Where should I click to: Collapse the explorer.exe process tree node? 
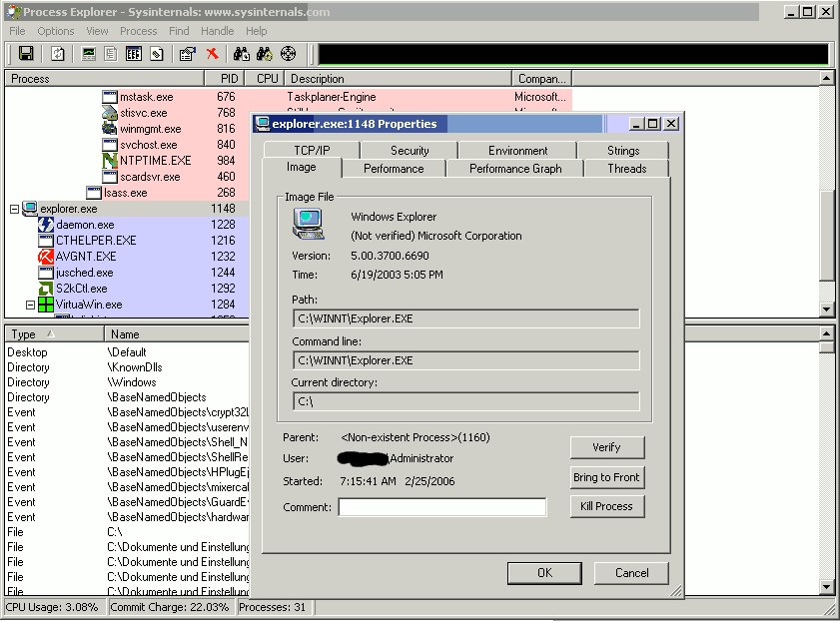pyautogui.click(x=14, y=209)
